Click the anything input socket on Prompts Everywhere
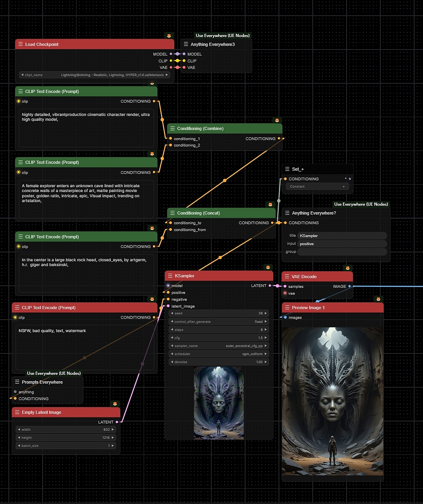Screen dimensions: 423x504 (x=15, y=392)
